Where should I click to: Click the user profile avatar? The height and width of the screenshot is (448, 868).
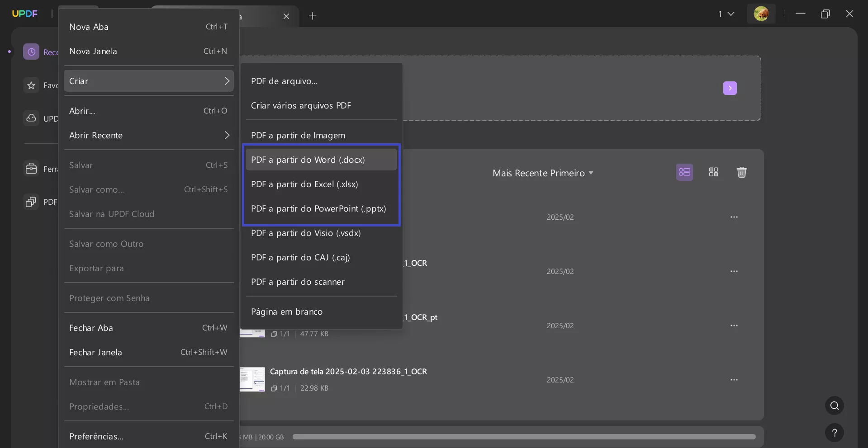pyautogui.click(x=761, y=14)
